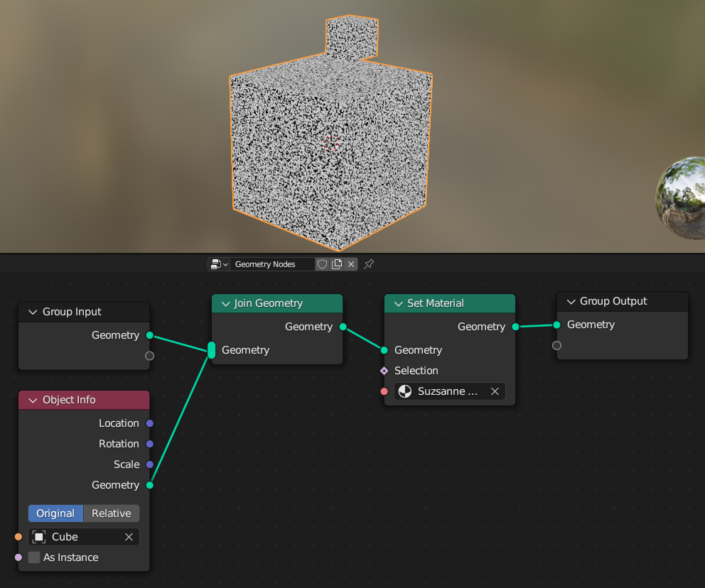The height and width of the screenshot is (588, 705).
Task: Click the Geometry Nodes name field
Action: coord(272,264)
